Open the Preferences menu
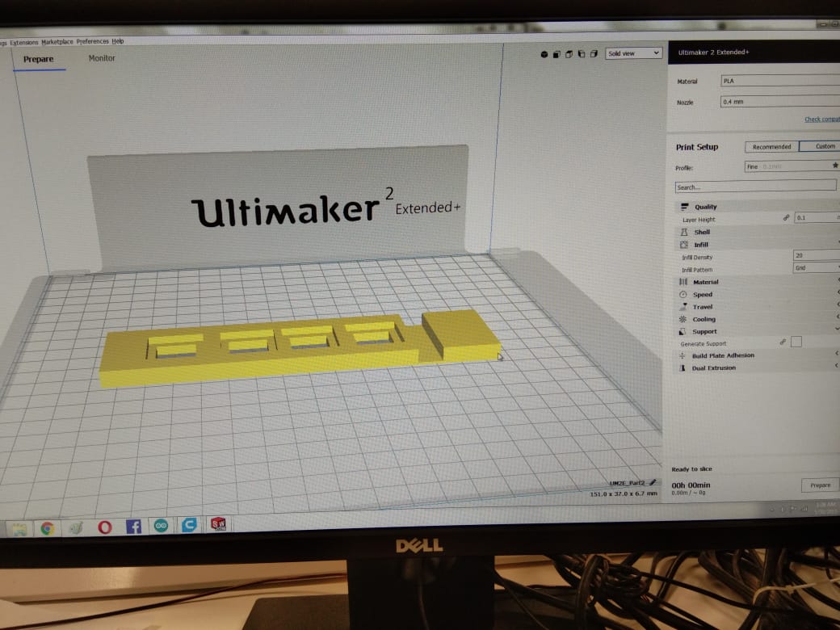Viewport: 840px width, 630px height. [x=93, y=41]
